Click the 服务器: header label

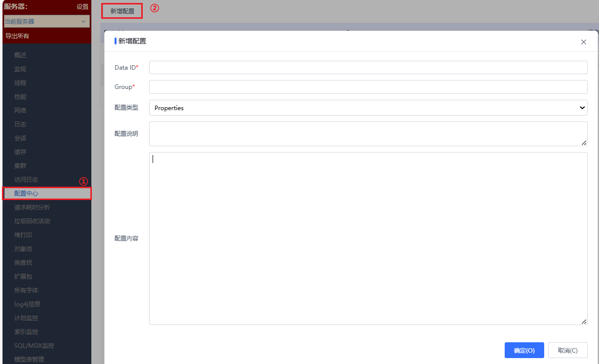click(16, 7)
